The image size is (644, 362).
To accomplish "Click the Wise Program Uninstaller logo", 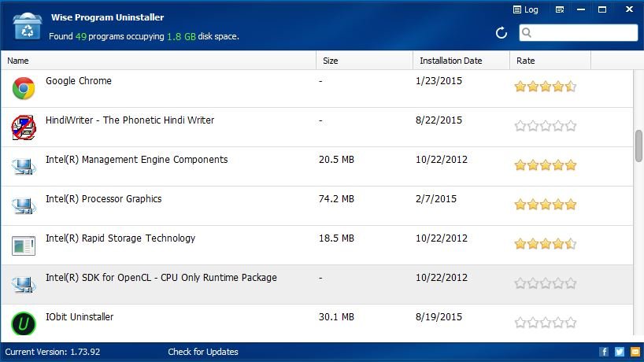I will click(28, 26).
